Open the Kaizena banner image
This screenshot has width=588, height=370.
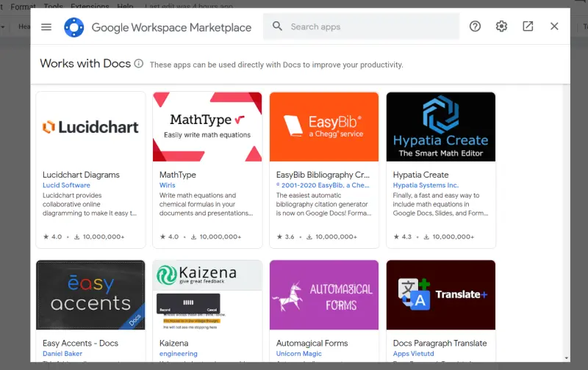[207, 295]
